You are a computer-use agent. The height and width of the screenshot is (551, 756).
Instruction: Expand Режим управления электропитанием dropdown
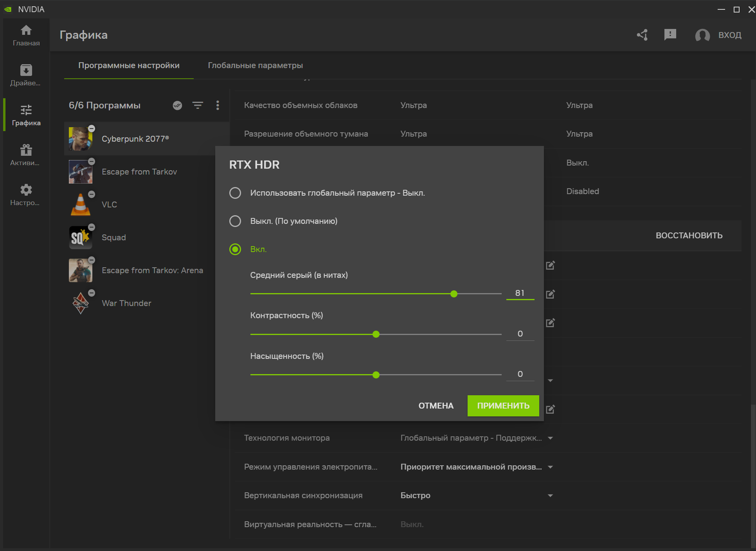click(x=550, y=467)
